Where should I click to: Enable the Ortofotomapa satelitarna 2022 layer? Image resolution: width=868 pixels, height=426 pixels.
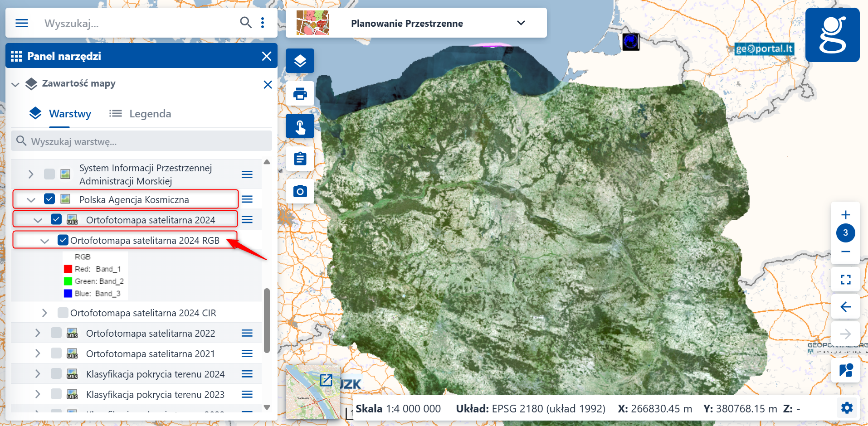tap(56, 333)
